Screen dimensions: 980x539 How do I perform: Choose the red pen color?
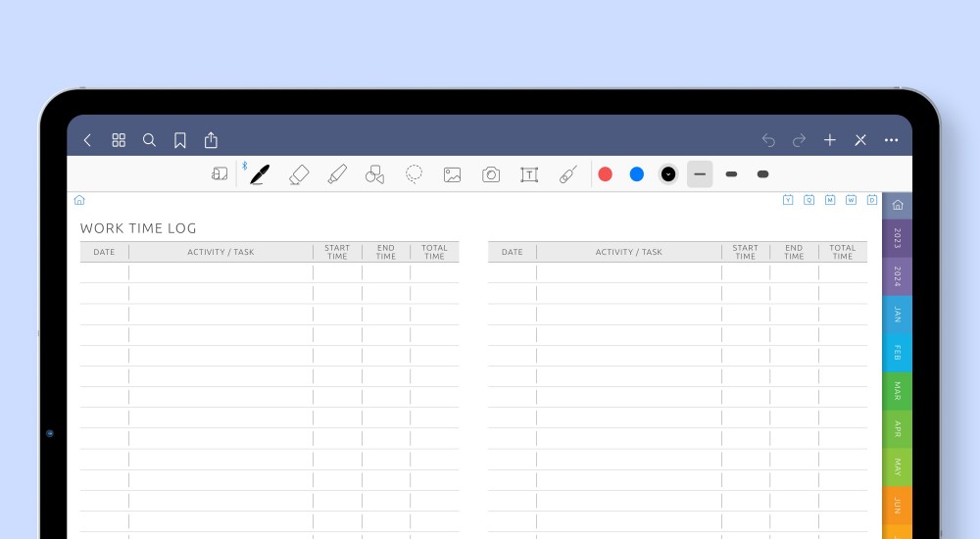click(x=605, y=174)
